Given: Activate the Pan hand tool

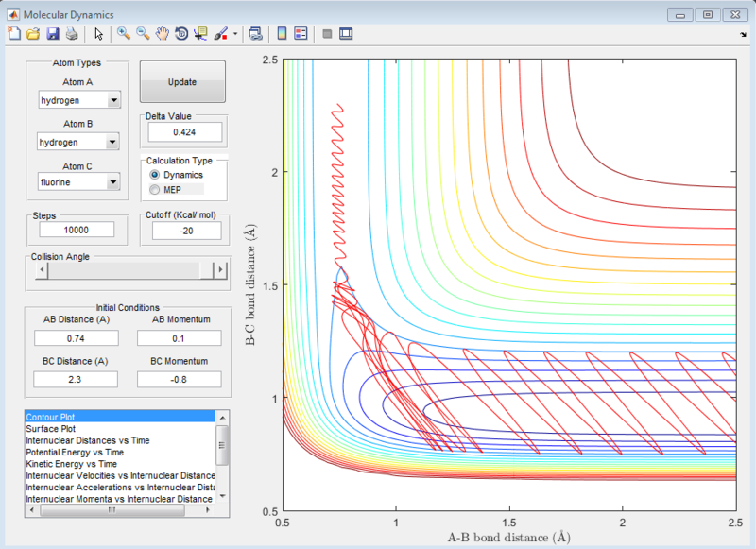Looking at the screenshot, I should [162, 34].
